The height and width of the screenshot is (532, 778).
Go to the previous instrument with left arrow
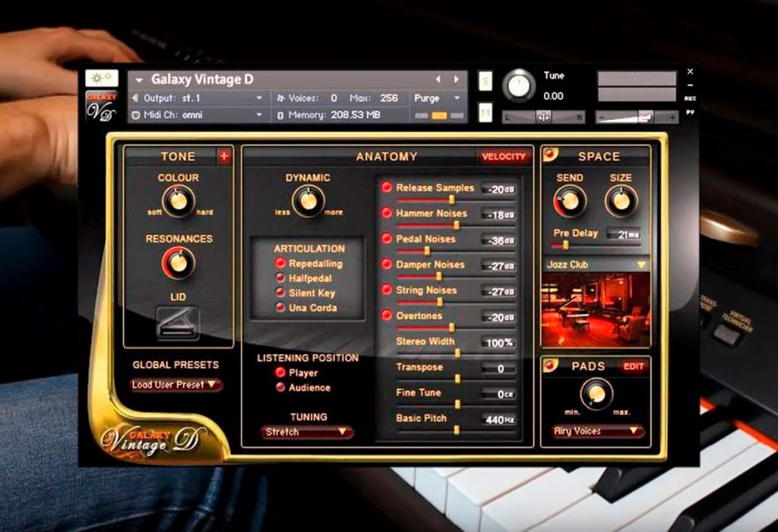438,79
